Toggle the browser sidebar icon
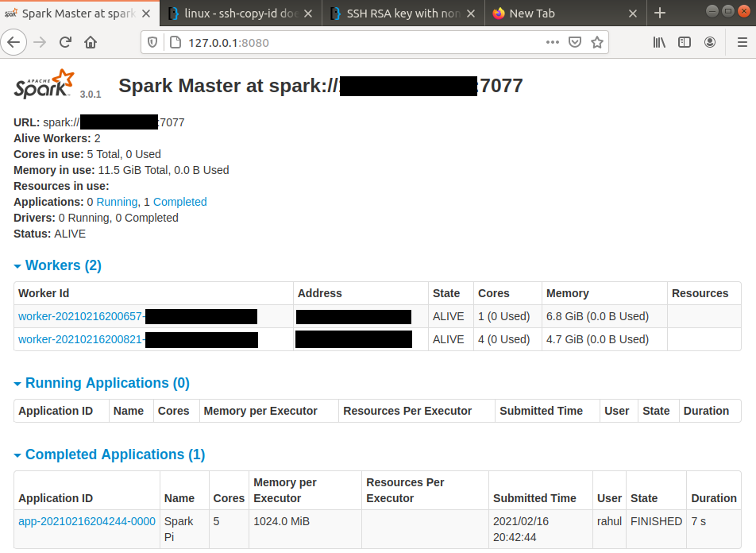Screen dimensions: 756x553 click(x=685, y=42)
